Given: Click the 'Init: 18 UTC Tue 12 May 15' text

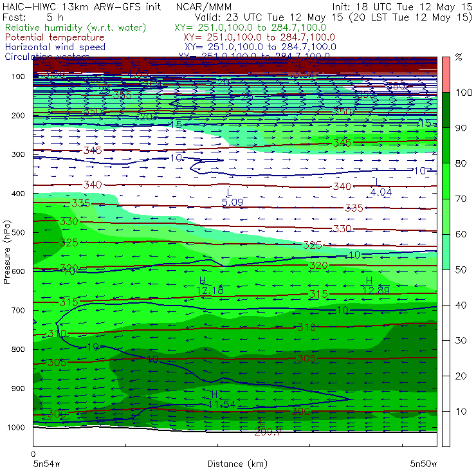Looking at the screenshot, I should click(401, 6).
